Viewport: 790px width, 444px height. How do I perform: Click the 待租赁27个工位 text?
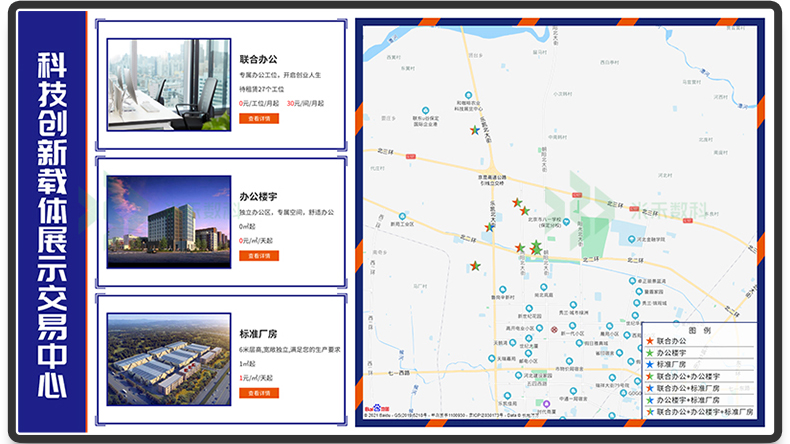[261, 89]
